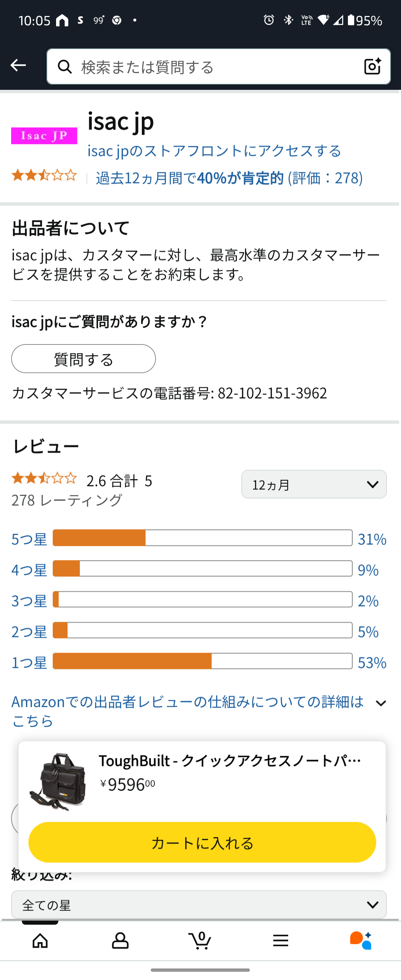Open camera lens search icon
The height and width of the screenshot is (980, 401).
click(372, 66)
